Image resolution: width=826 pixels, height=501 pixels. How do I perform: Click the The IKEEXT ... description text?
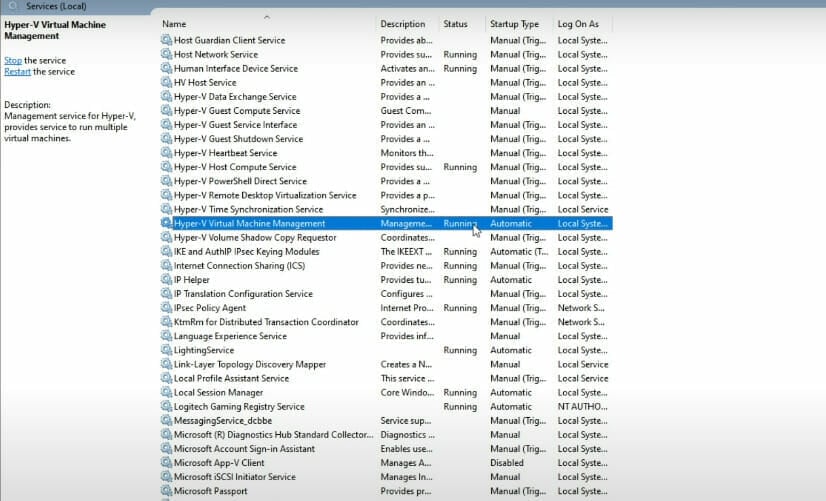coord(406,252)
